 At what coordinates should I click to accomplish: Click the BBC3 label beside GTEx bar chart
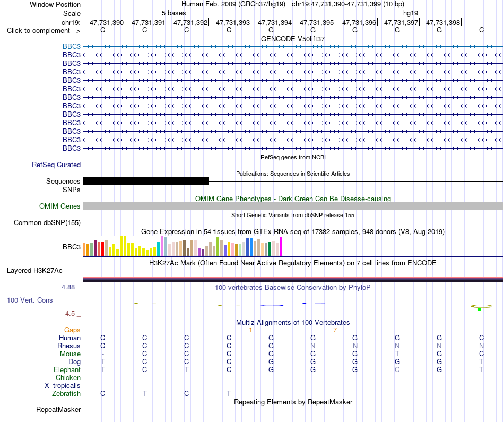click(x=72, y=247)
